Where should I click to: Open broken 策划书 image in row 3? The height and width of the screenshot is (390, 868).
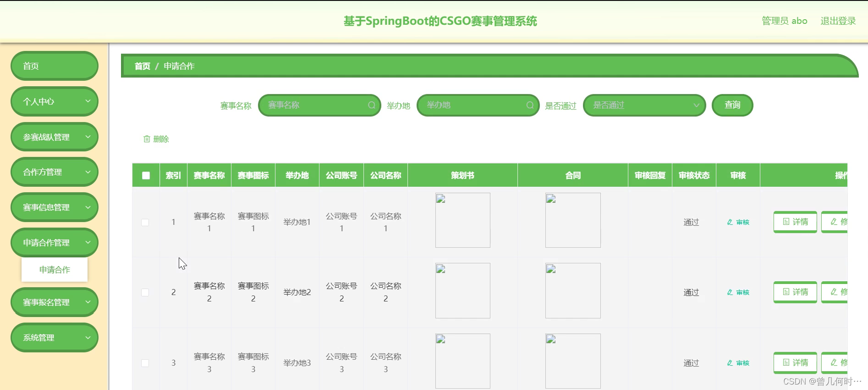[462, 361]
